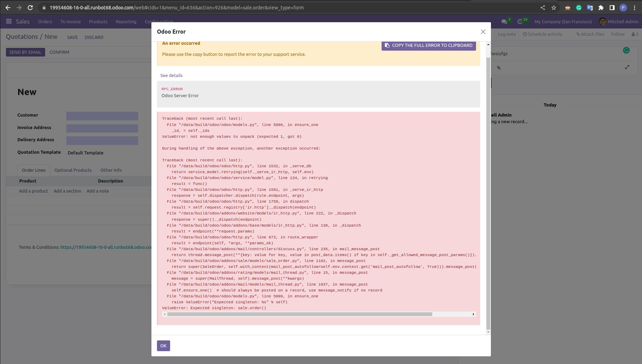Bookmark the page via the star icon

553,7
